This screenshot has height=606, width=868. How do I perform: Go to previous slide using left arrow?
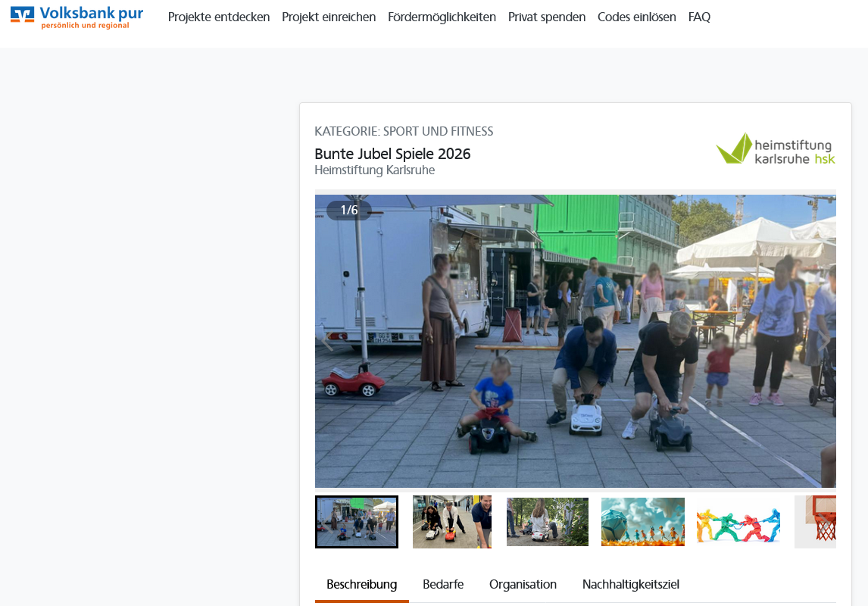pyautogui.click(x=327, y=342)
